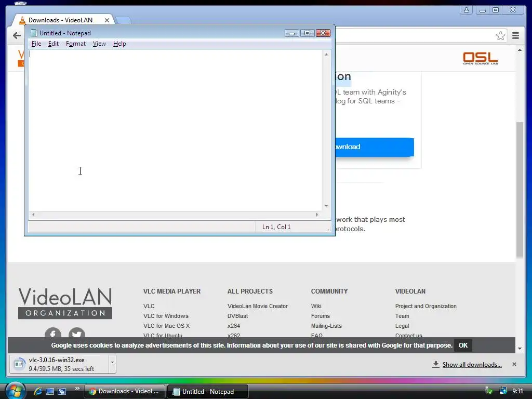The image size is (532, 399).
Task: Bookmark this page with the star icon
Action: point(500,35)
